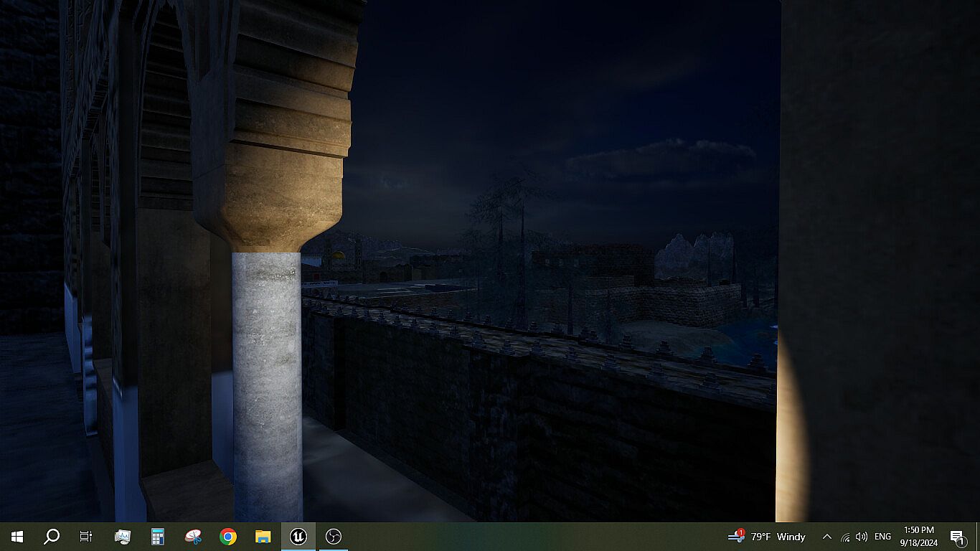
Task: Open the Snipping Tool
Action: tap(193, 537)
